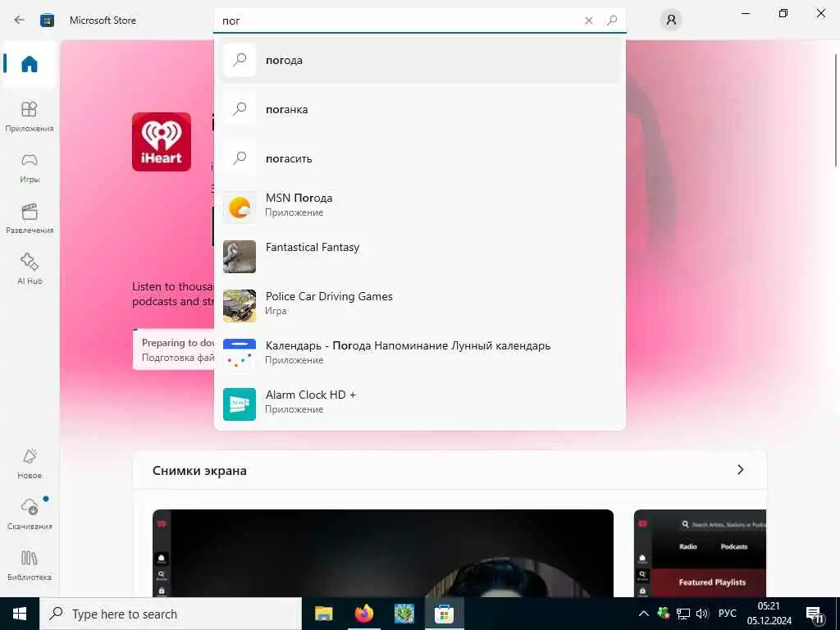This screenshot has height=630, width=840.
Task: Select the 'погасить' search suggestion
Action: click(x=419, y=158)
